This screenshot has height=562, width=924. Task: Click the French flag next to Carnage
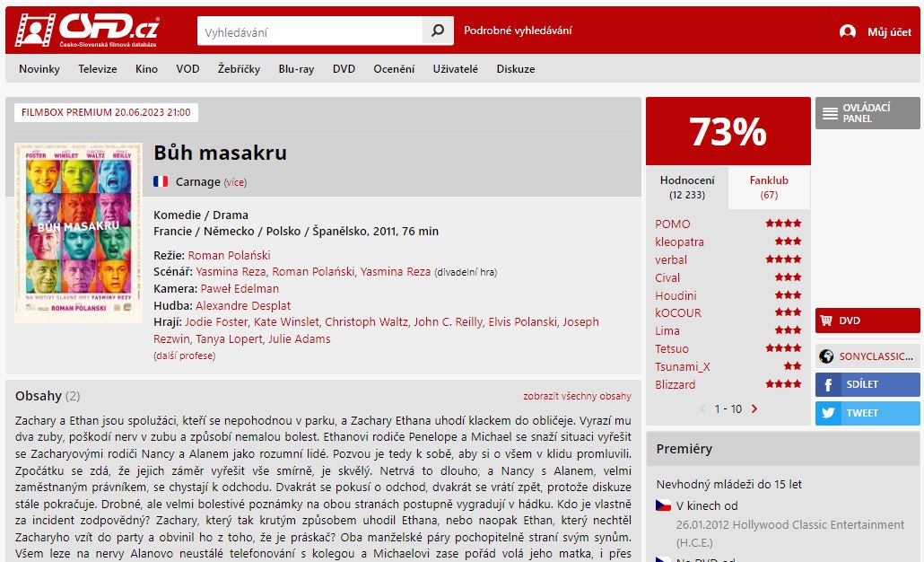click(x=161, y=181)
